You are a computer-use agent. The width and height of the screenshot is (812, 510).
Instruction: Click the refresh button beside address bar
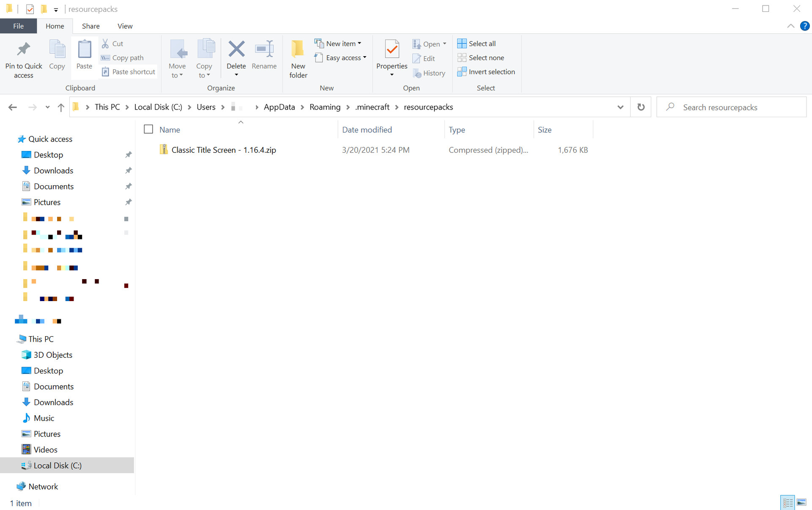(641, 107)
